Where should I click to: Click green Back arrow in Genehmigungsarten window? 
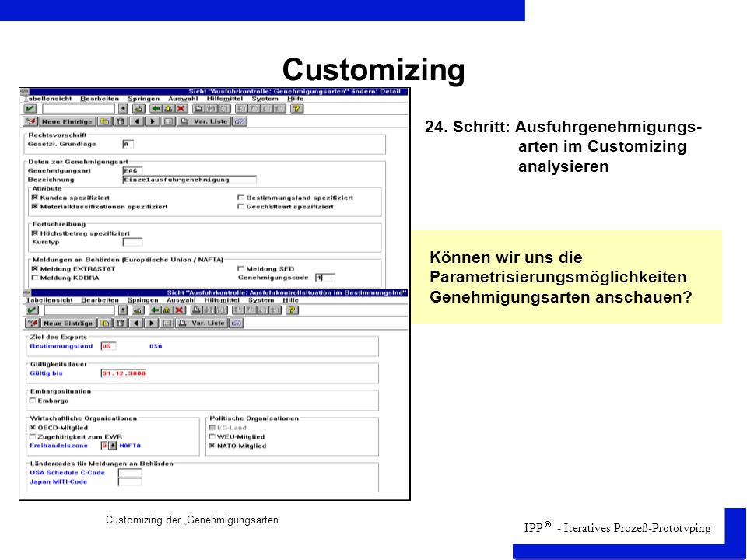tap(156, 109)
